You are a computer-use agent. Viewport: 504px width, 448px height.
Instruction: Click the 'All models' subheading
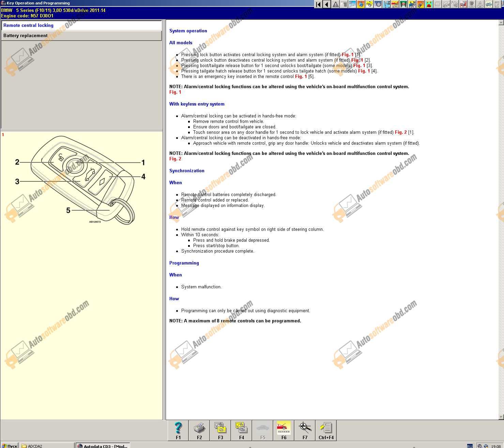coord(181,43)
